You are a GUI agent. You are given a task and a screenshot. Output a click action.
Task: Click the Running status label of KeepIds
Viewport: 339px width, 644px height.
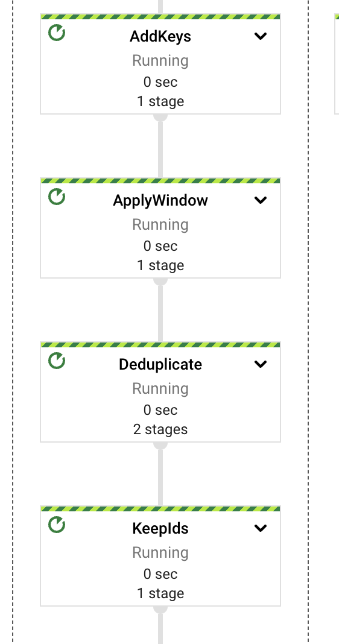pos(160,552)
